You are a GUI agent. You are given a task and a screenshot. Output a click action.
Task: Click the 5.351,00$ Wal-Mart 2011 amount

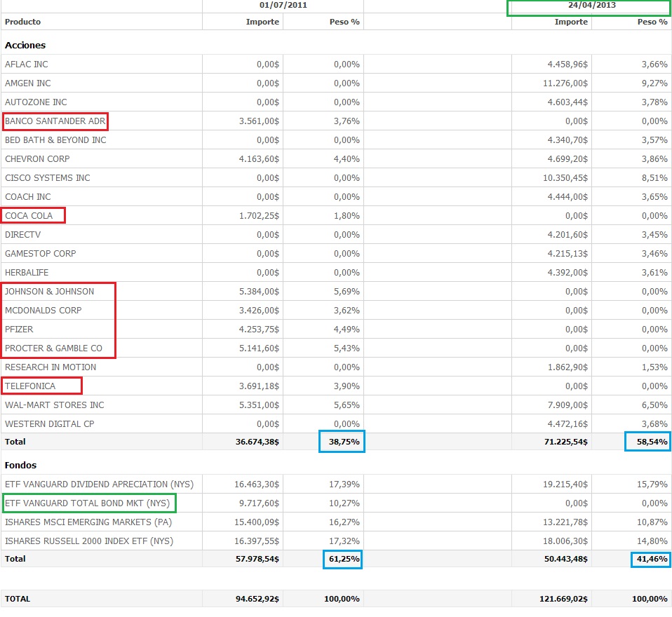(259, 405)
